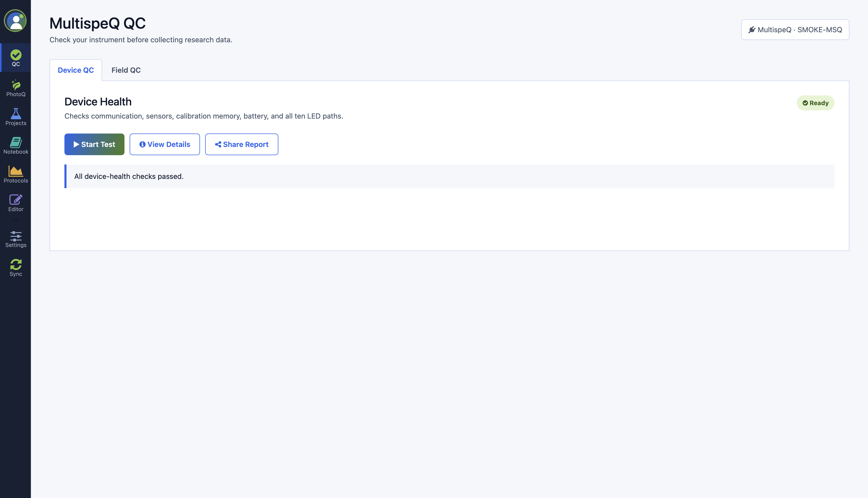Screen dimensions: 868x498
Task: Click the play icon on Start Test
Action: [x=76, y=144]
